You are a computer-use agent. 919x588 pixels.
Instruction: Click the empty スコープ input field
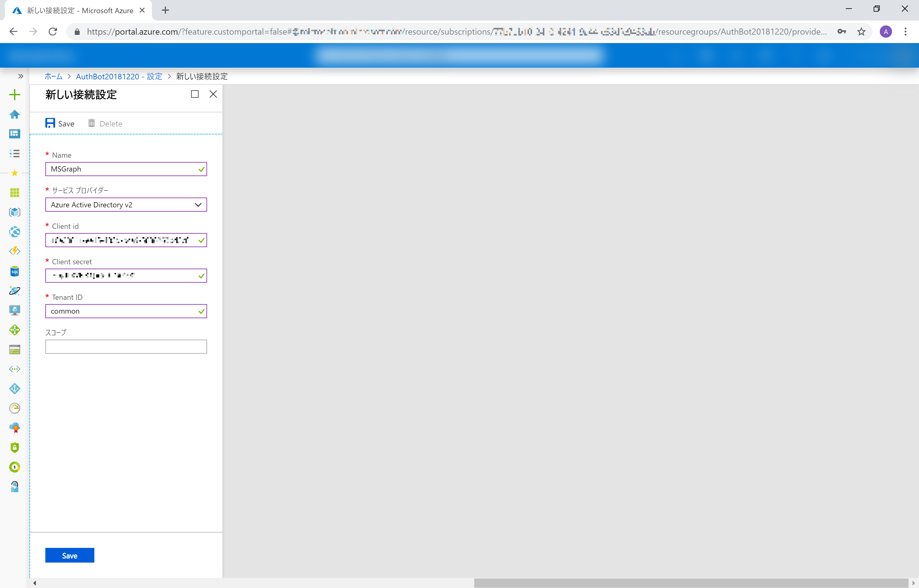[126, 347]
